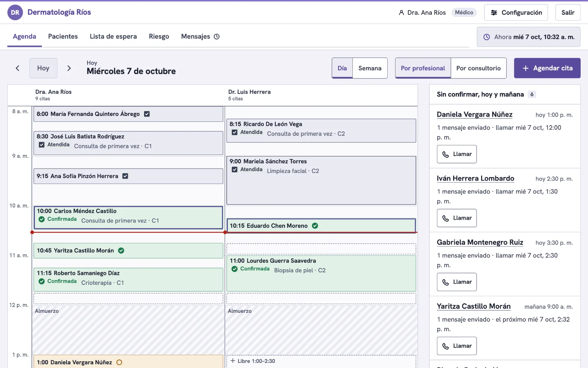Image resolution: width=588 pixels, height=368 pixels.
Task: Click Llamar for Yaritza Castillo Morán
Action: coord(457,346)
